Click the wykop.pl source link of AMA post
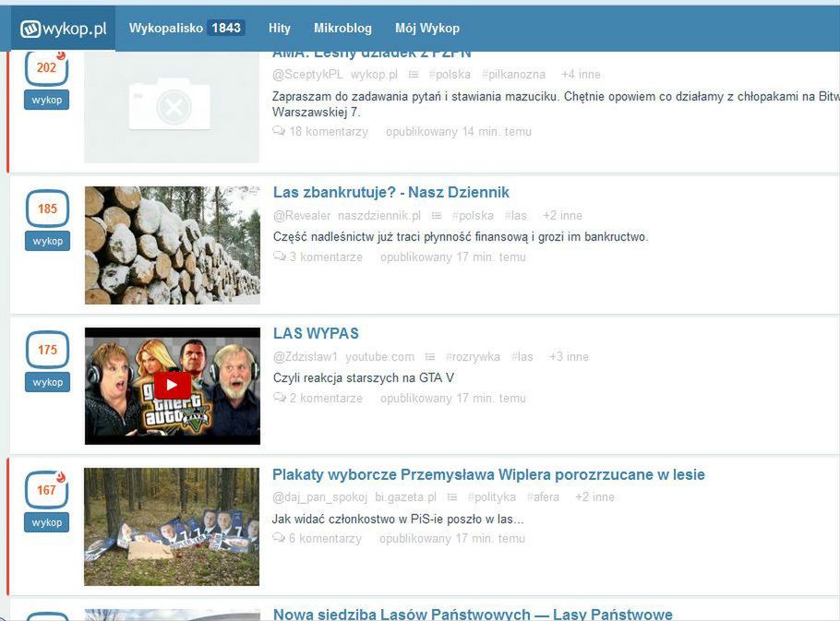Screen dimensions: 840x621 pyautogui.click(x=374, y=75)
